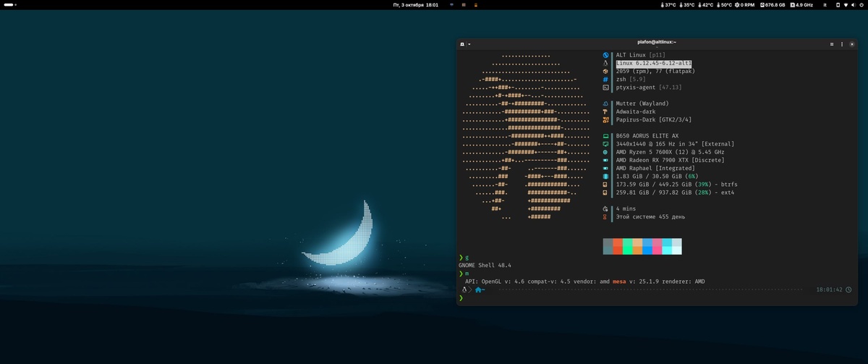Viewport: 868px width, 364px height.
Task: Click the home directory icon in prompt
Action: pos(479,289)
